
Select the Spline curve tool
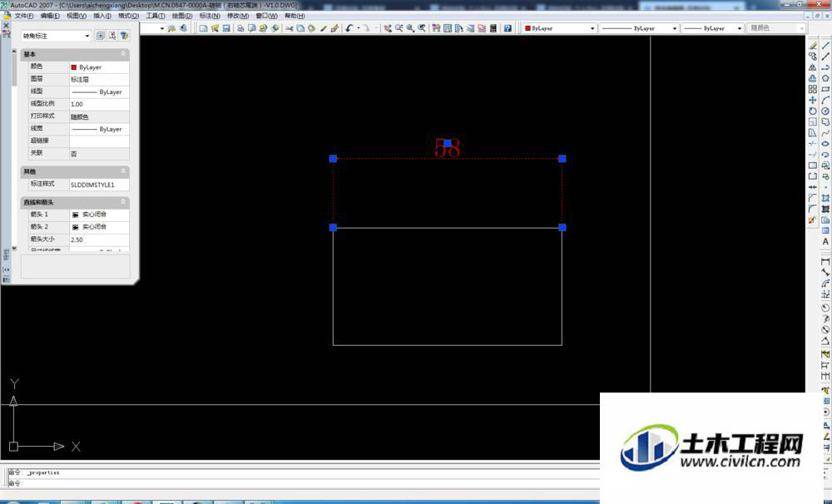(x=825, y=132)
